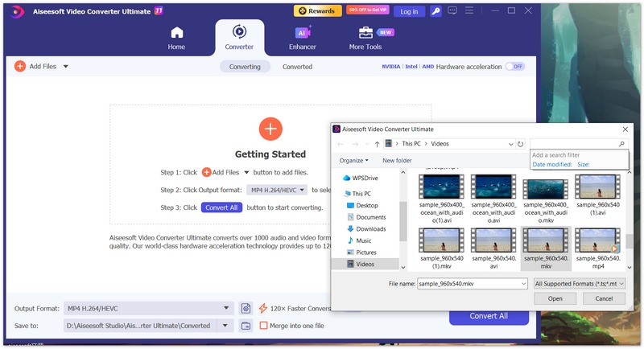Open the All Supported Formats filter dropdown

pyautogui.click(x=580, y=284)
